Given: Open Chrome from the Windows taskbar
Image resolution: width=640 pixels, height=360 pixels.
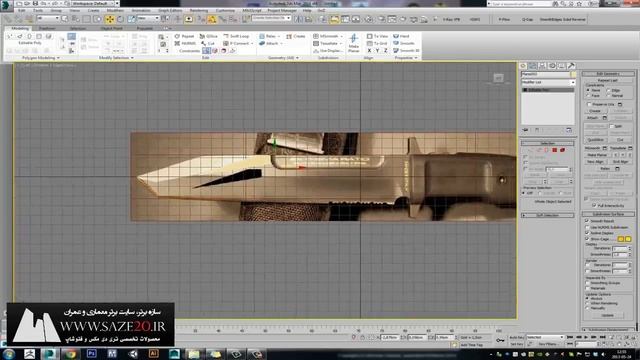Looking at the screenshot, I should [x=71, y=353].
